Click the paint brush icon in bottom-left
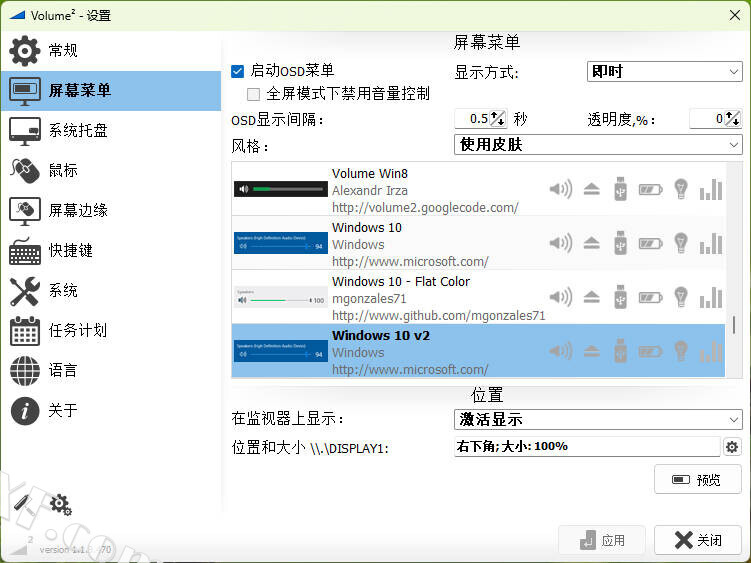Image resolution: width=751 pixels, height=563 pixels. 24,504
